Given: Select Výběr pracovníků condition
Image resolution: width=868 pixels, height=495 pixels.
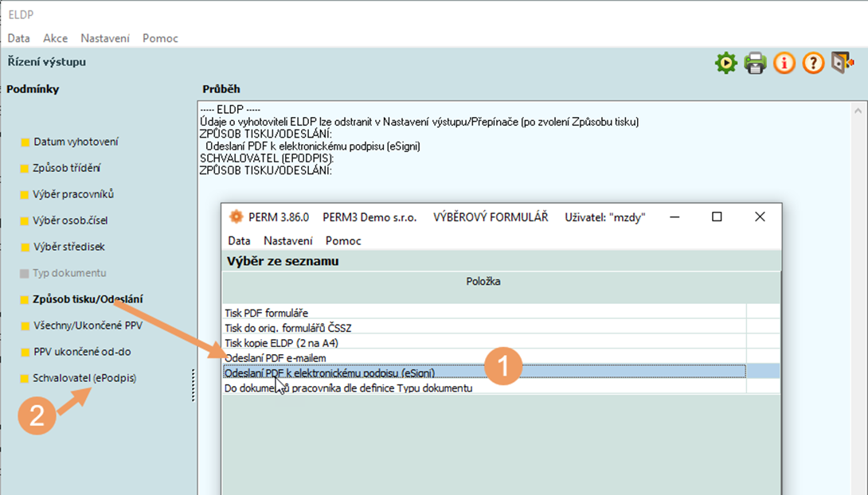Looking at the screenshot, I should (x=73, y=195).
